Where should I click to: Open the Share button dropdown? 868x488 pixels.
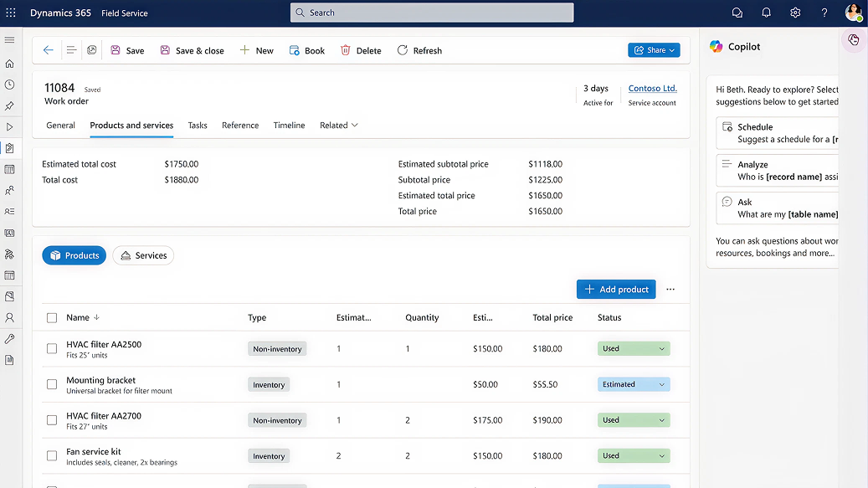pos(654,50)
